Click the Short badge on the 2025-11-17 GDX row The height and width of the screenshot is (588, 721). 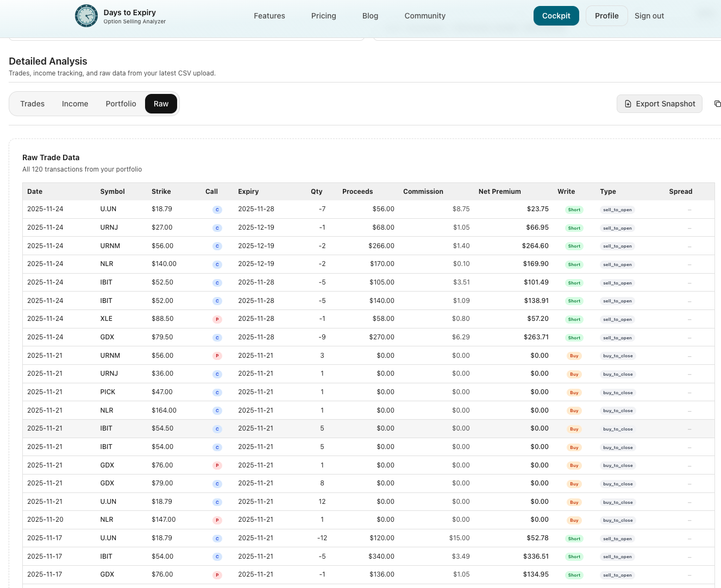574,574
